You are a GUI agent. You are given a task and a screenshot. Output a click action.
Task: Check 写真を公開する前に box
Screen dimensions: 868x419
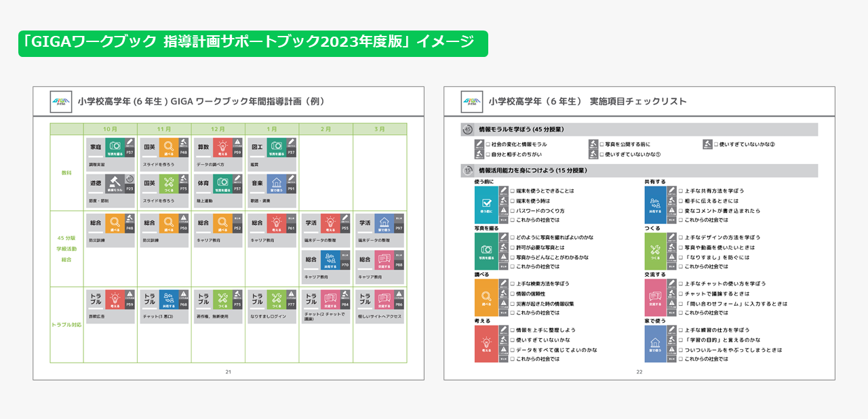click(602, 144)
